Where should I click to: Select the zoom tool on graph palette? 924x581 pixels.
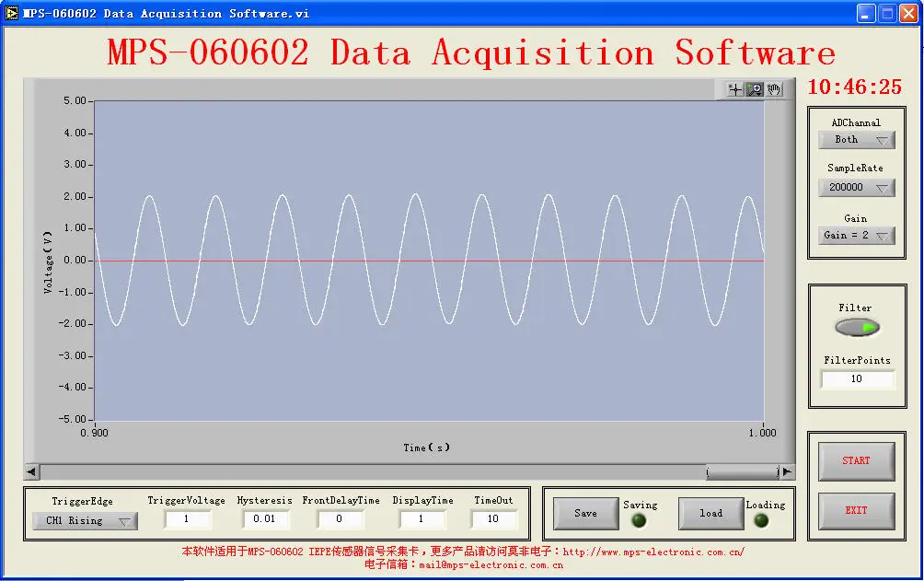(755, 89)
